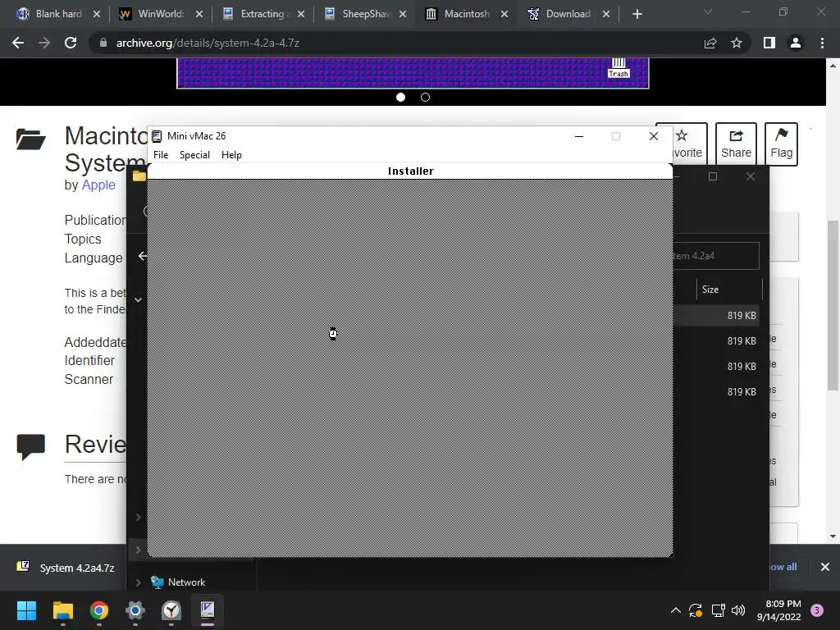840x630 pixels.
Task: Open the Special menu in Mini vMac
Action: click(194, 155)
